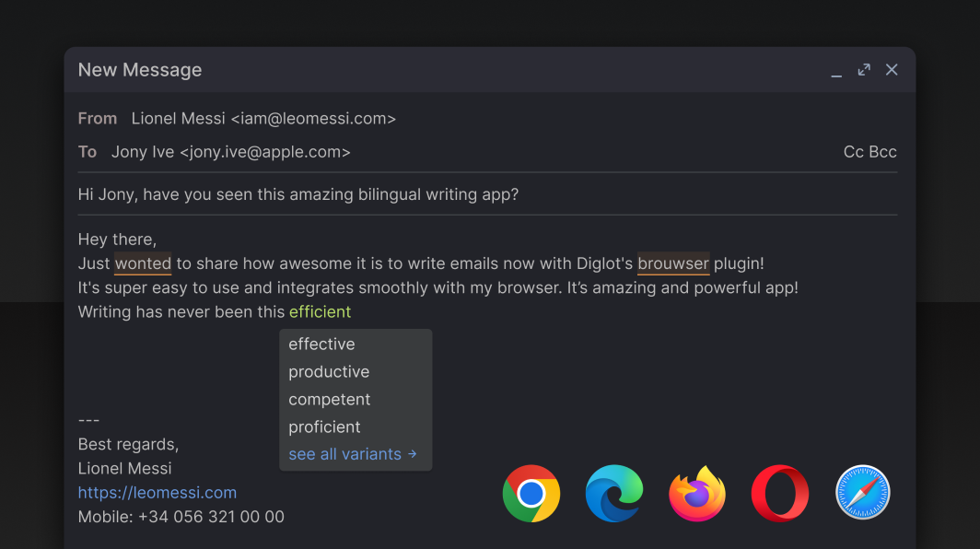Choose the synonym 'effective' from suggestions
The image size is (980, 549).
point(321,344)
